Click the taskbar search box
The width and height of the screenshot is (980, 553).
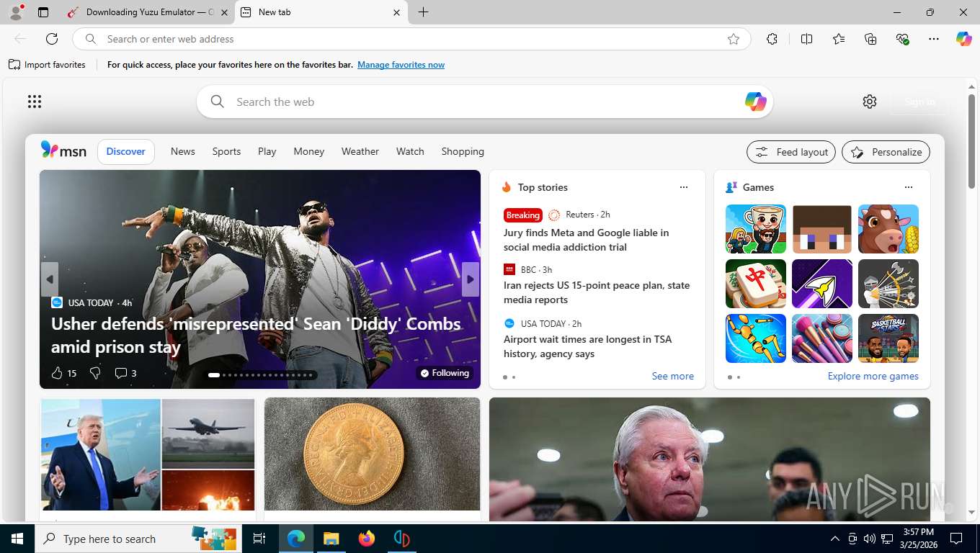(138, 539)
